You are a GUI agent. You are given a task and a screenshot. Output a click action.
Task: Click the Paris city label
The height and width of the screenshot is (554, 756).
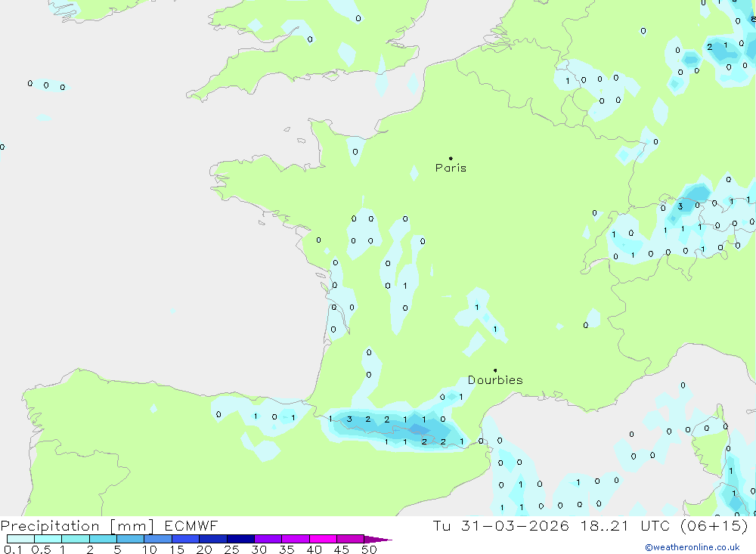click(451, 168)
